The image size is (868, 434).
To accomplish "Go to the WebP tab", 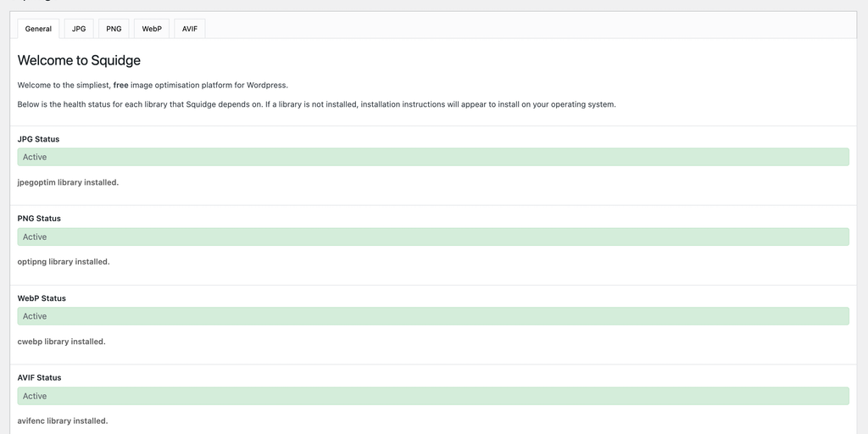I will (x=152, y=29).
